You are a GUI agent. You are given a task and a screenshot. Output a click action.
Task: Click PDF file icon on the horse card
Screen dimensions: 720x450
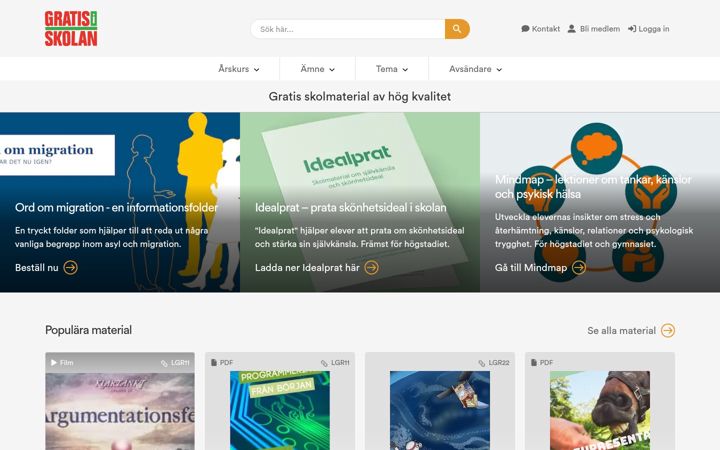click(534, 363)
